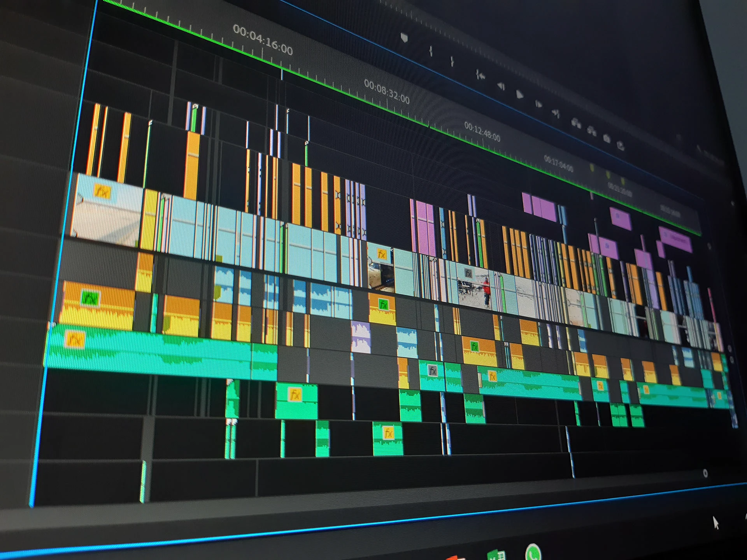Image resolution: width=747 pixels, height=560 pixels.
Task: Click the Go to In point icon
Action: [480, 75]
